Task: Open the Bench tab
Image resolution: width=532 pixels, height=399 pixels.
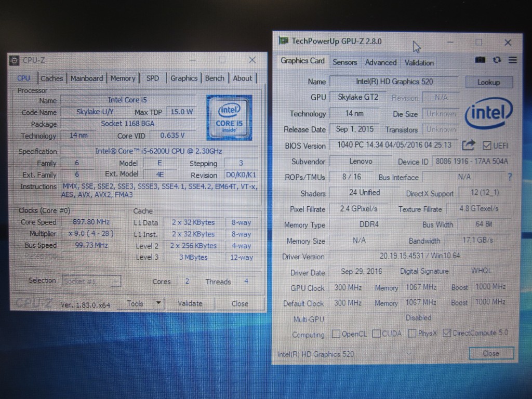Action: click(215, 78)
